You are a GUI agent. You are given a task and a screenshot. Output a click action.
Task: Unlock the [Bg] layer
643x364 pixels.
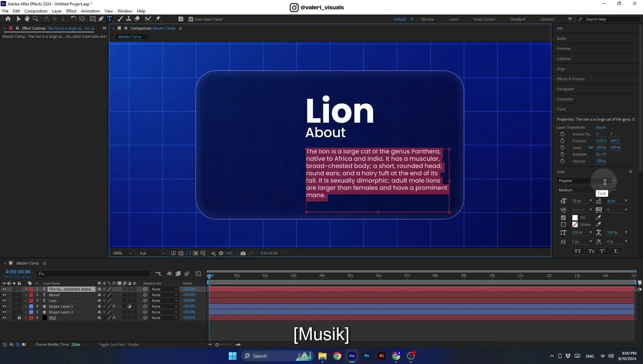19,318
